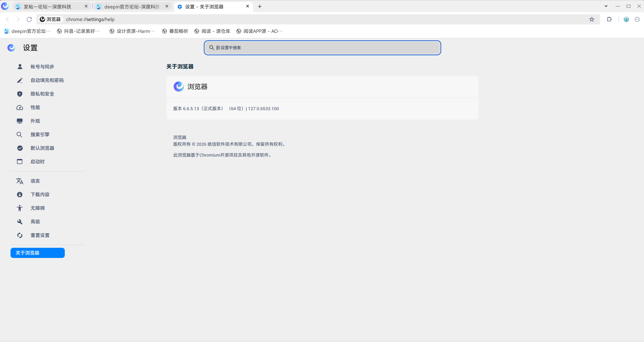The height and width of the screenshot is (342, 644).
Task: Switch to the deepin官方论坛 tab
Action: [132, 6]
